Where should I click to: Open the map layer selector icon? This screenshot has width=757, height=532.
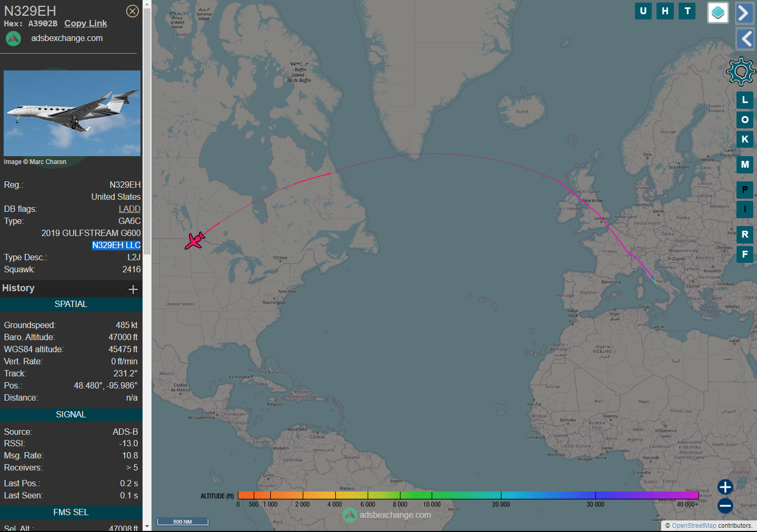click(x=718, y=13)
